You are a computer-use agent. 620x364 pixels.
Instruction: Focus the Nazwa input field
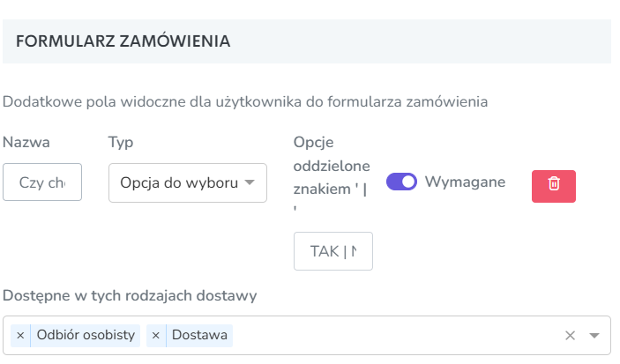42,182
